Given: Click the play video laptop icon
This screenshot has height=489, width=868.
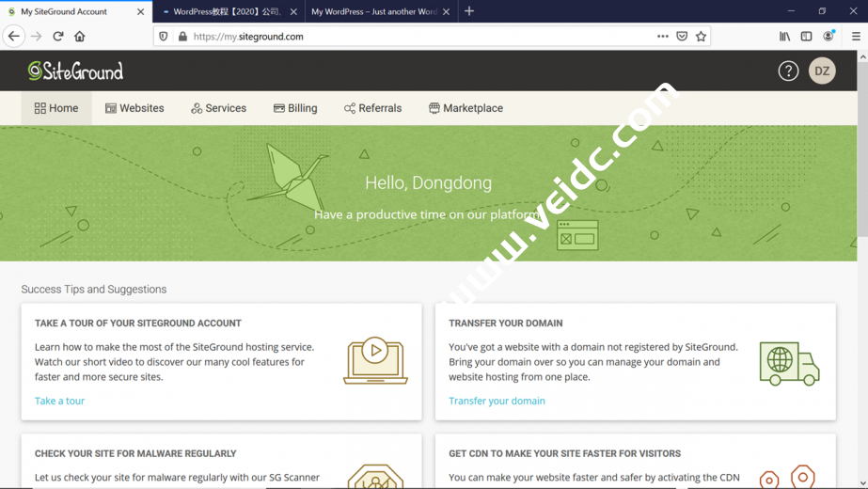Looking at the screenshot, I should tap(375, 360).
